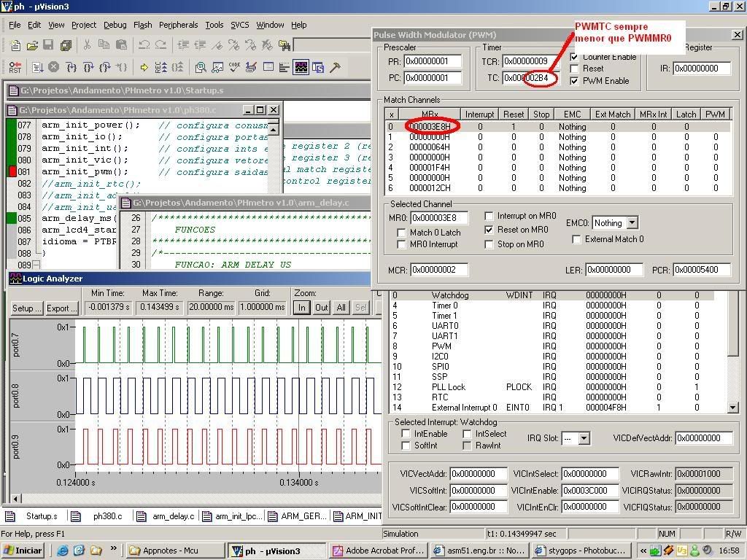Viewport: 747px width, 560px height.
Task: Select match channel 2 row with 00000064H
Action: click(557, 147)
